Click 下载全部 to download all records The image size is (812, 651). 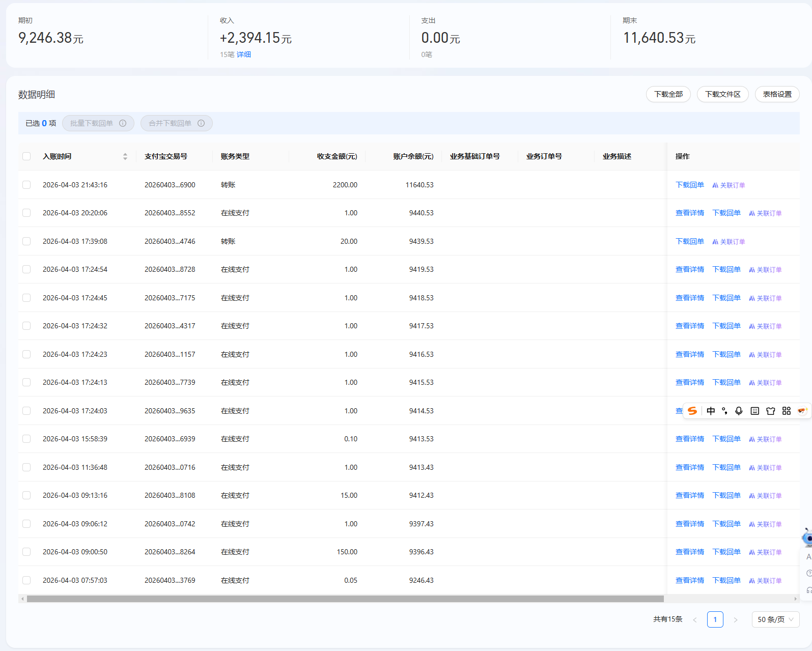tap(668, 94)
